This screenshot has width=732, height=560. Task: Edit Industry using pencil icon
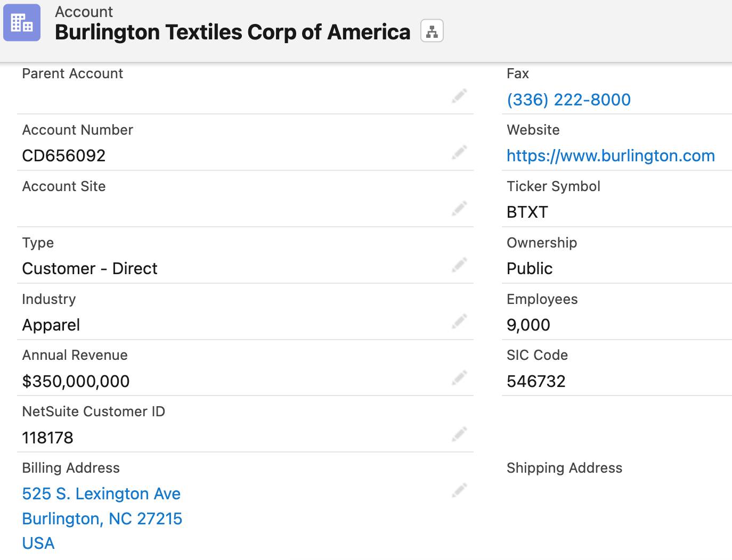pyautogui.click(x=459, y=322)
